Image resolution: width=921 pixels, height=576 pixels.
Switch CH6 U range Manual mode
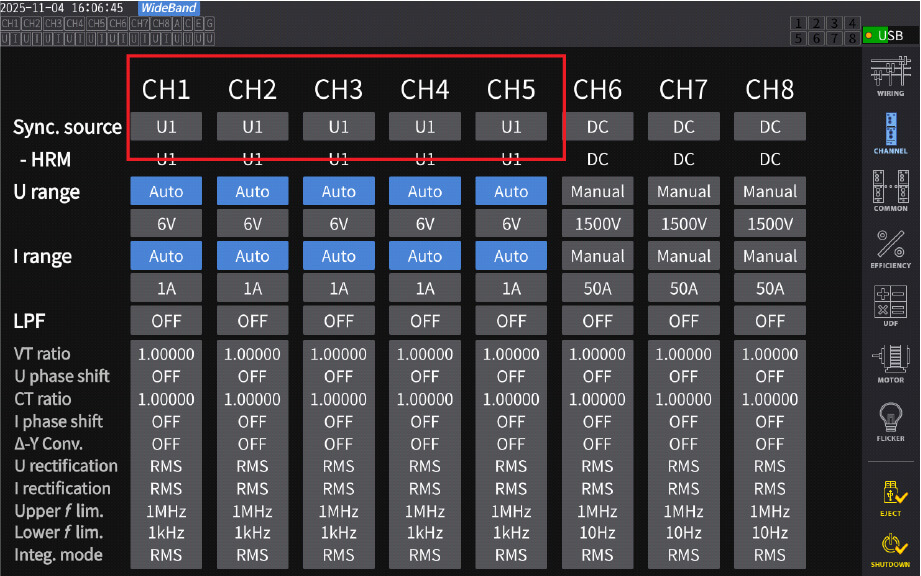(x=597, y=191)
